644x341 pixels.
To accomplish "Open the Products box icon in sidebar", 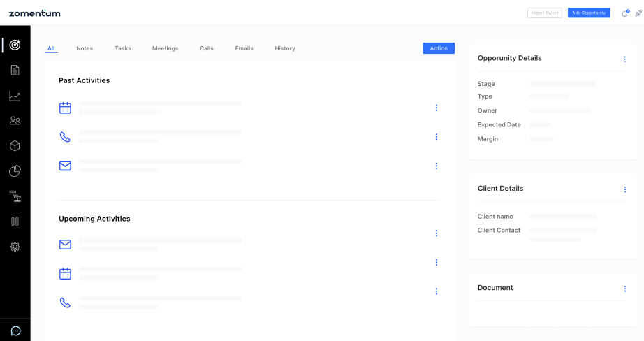I will click(15, 146).
